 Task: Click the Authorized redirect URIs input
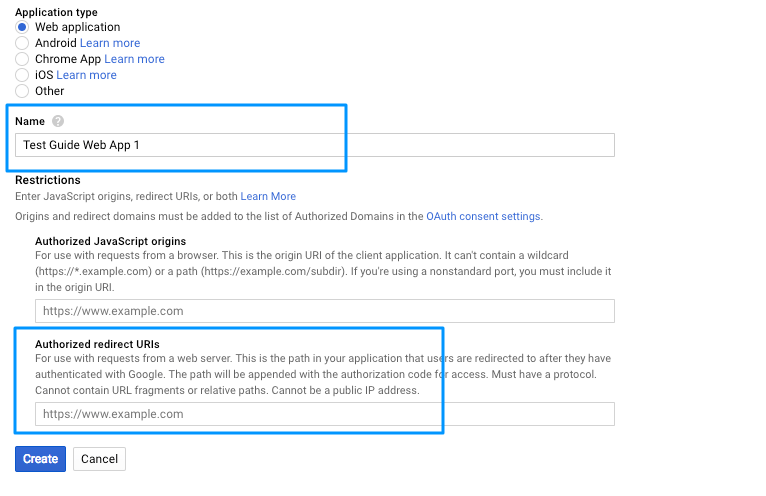[x=325, y=414]
